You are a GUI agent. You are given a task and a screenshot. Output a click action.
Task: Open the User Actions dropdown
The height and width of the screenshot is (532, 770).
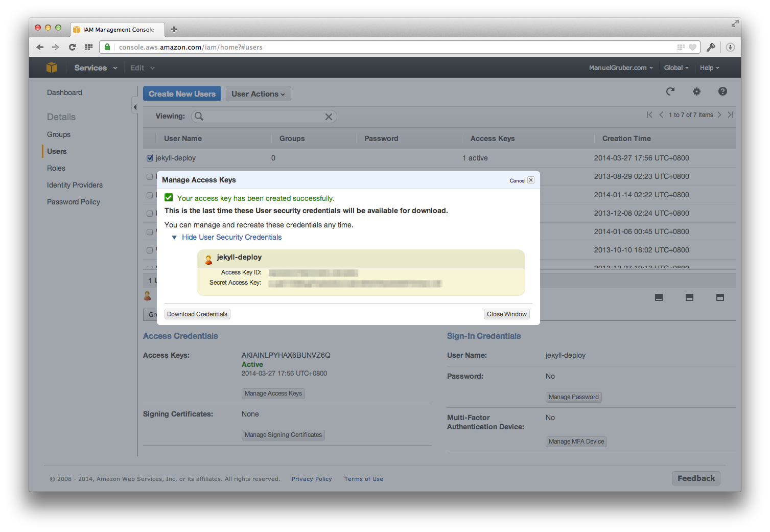tap(258, 94)
